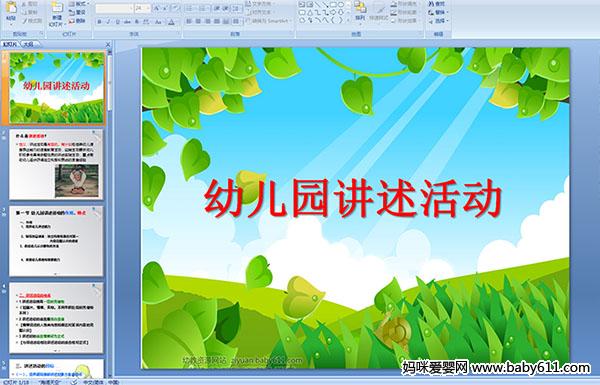Viewport: 600px width, 385px height.
Task: Switch to the Slides tab in slide pane
Action: pos(10,44)
